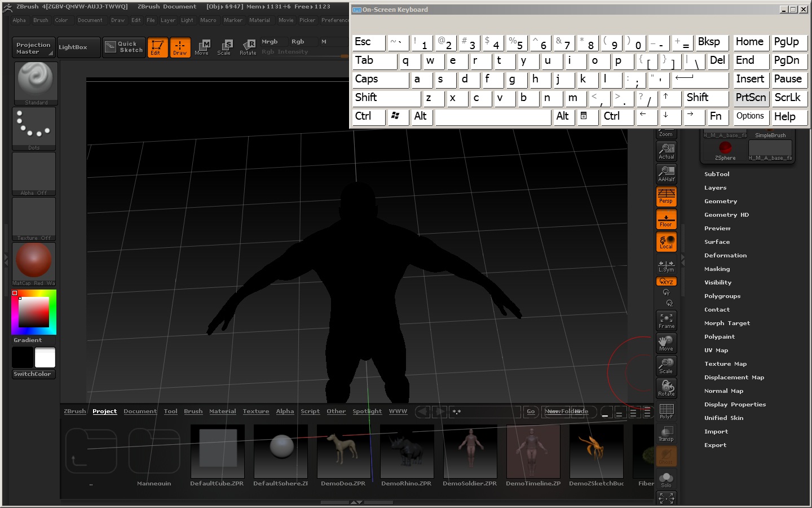The image size is (812, 508).
Task: Click the Frame icon in right shelf
Action: pos(666,321)
